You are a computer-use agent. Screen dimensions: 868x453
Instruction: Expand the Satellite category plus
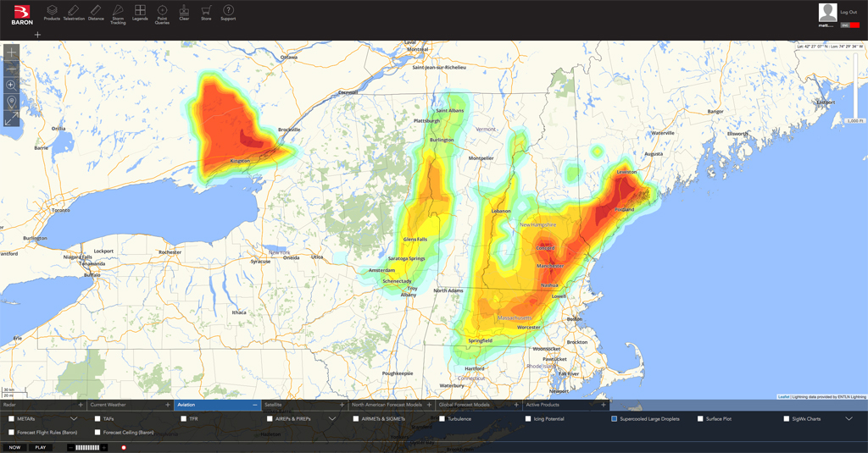342,405
